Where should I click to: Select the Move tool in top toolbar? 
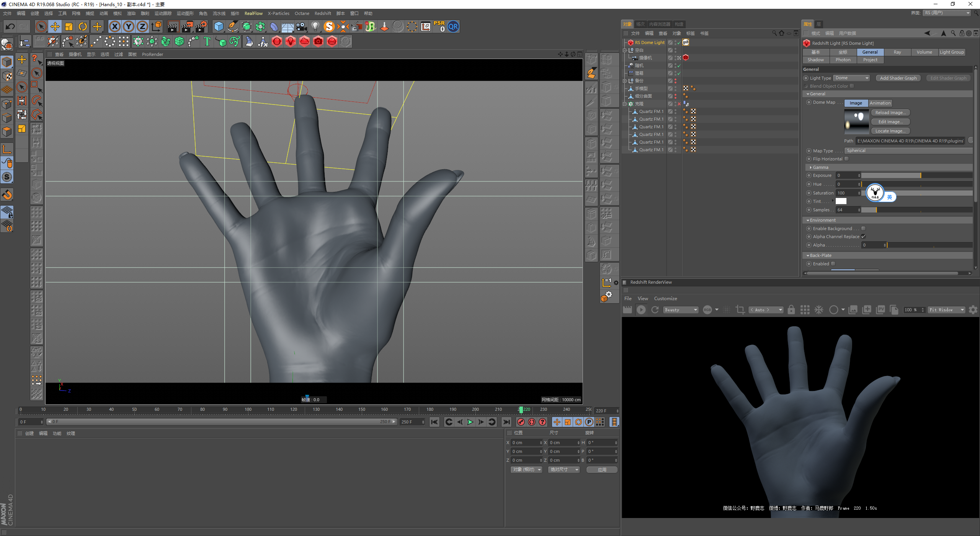click(x=55, y=27)
